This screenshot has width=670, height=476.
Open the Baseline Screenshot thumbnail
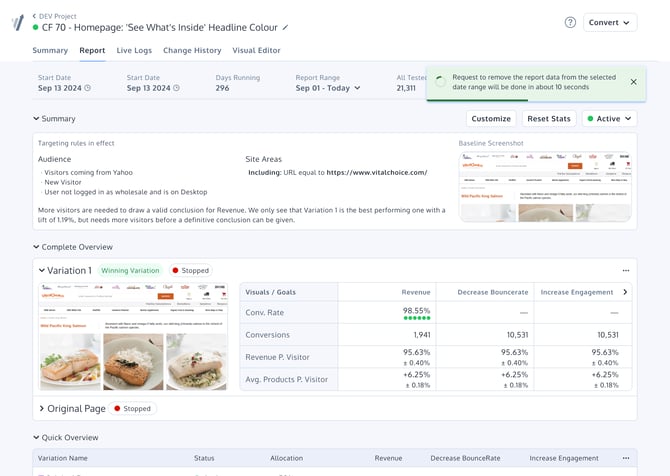click(x=545, y=187)
